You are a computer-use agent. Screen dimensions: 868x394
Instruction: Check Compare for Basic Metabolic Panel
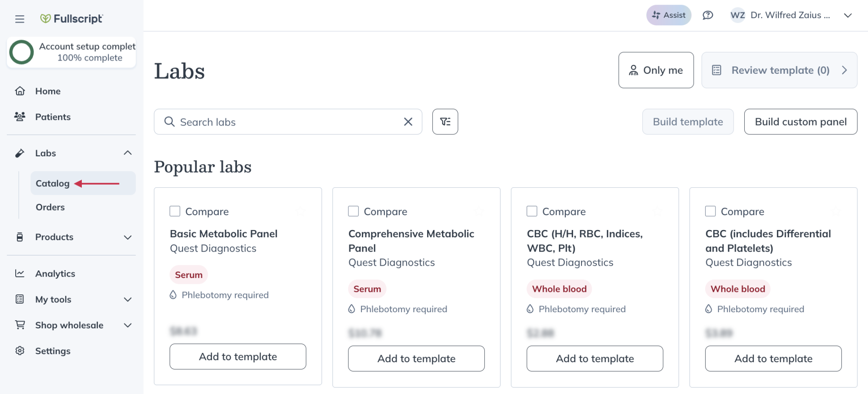175,211
